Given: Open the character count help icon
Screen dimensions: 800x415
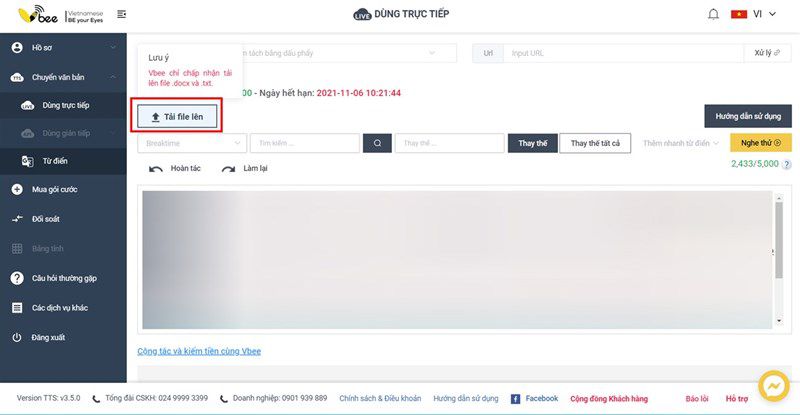Looking at the screenshot, I should click(x=787, y=164).
